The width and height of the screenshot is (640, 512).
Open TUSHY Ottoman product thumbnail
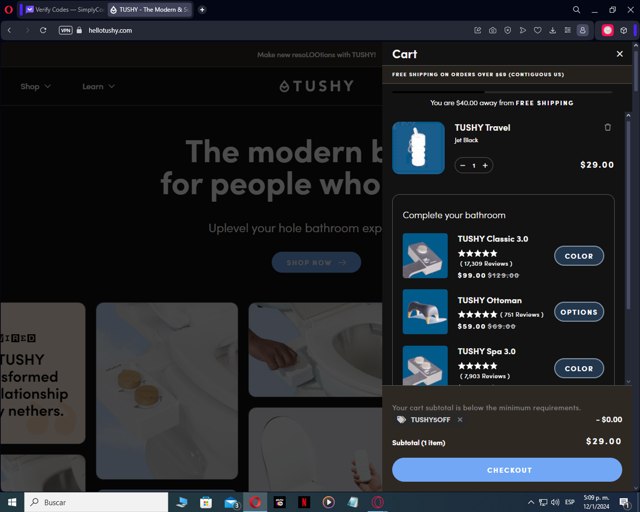(425, 312)
